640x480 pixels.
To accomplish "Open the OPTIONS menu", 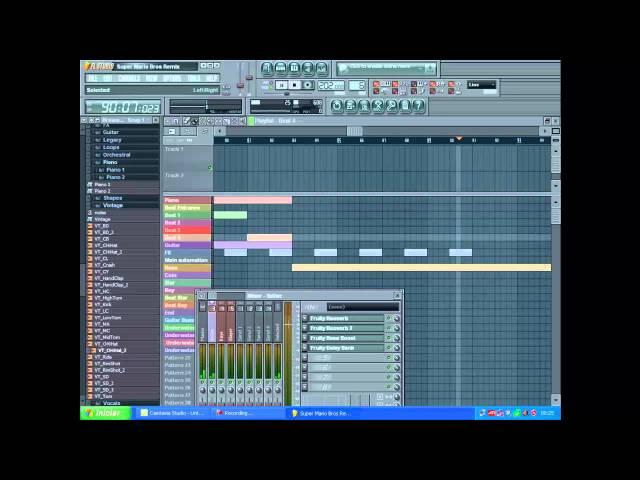I will pyautogui.click(x=172, y=78).
